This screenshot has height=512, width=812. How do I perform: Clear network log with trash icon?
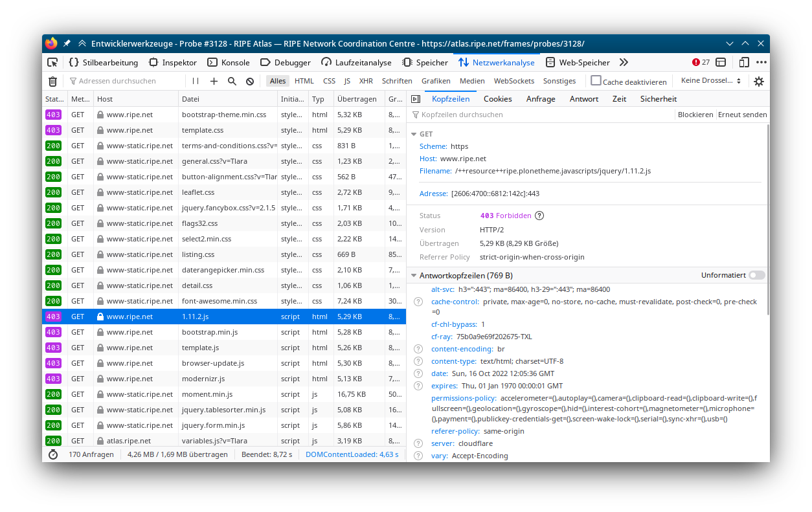53,82
